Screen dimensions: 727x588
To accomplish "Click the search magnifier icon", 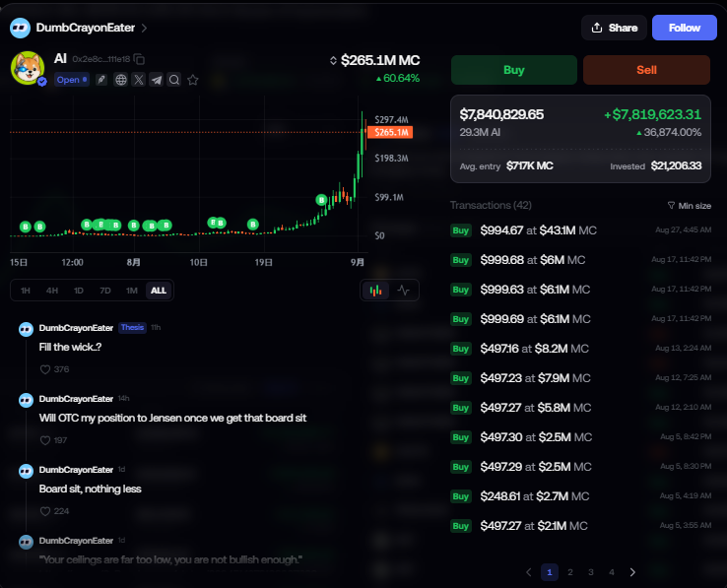I will 174,80.
